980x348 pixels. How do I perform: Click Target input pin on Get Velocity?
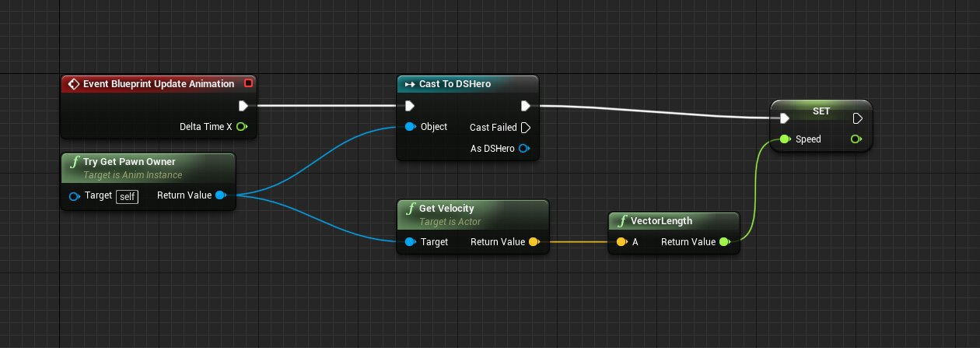point(410,242)
